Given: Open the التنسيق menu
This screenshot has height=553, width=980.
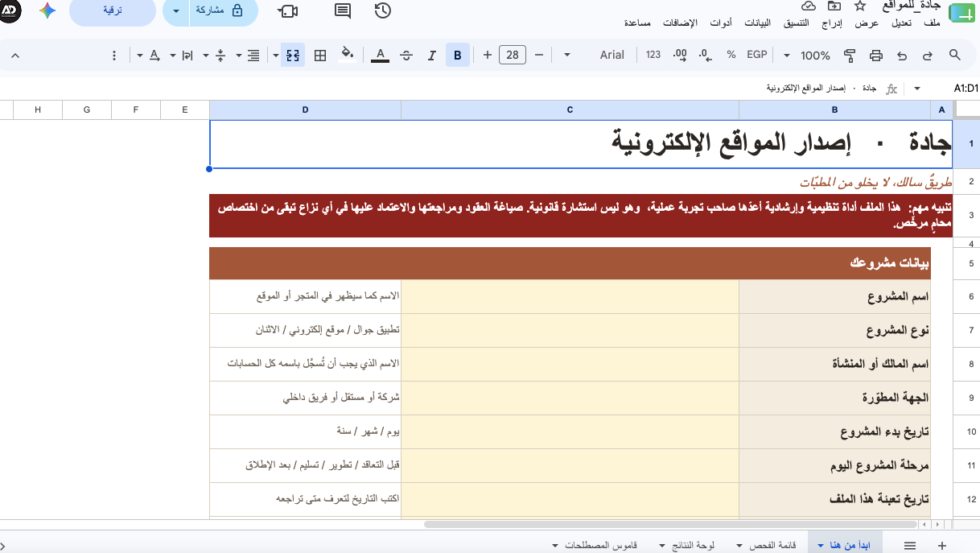Looking at the screenshot, I should (x=797, y=23).
